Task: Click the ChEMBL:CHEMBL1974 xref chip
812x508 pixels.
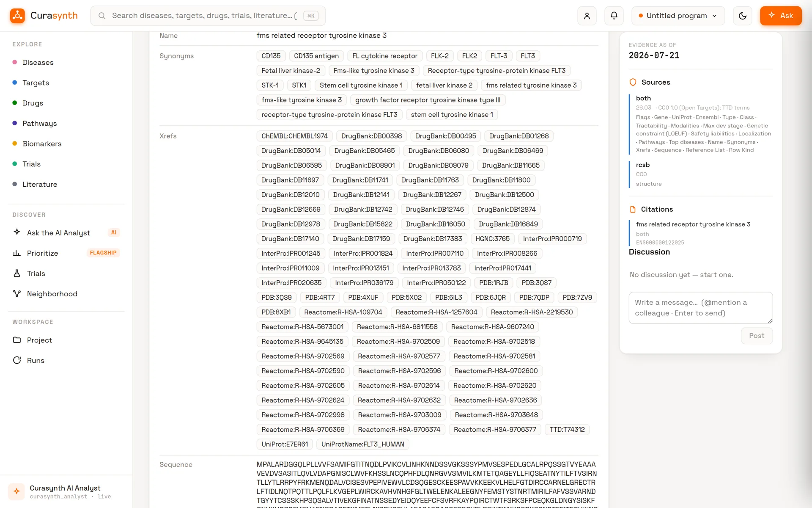Action: pyautogui.click(x=294, y=136)
